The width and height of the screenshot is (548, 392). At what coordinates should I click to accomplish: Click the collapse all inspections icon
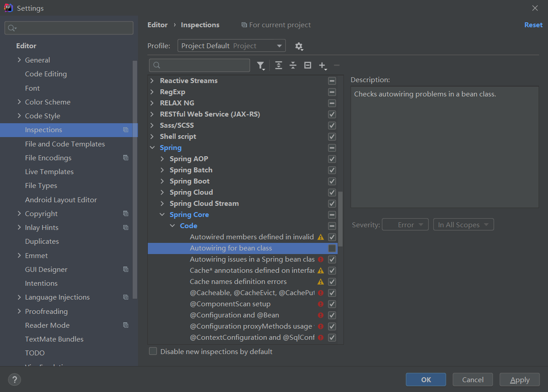point(293,65)
